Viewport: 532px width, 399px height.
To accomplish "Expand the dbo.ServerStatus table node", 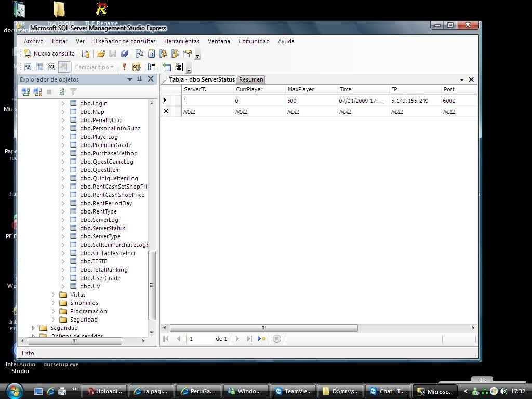I will pyautogui.click(x=63, y=228).
